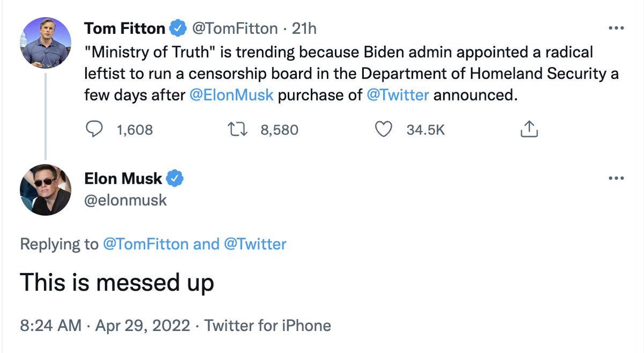Click the Twitter for iPhone source label
The height and width of the screenshot is (353, 644).
268,326
